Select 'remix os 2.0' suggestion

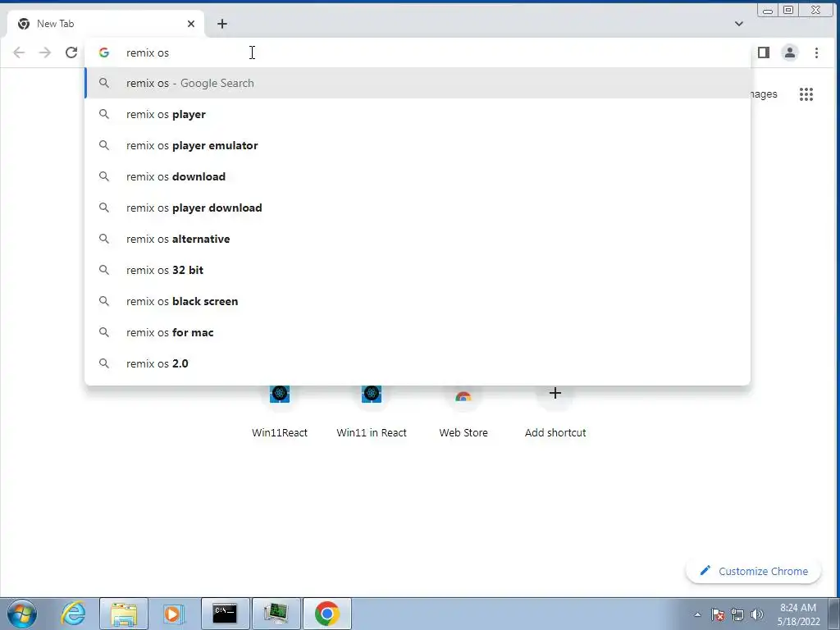click(x=418, y=363)
